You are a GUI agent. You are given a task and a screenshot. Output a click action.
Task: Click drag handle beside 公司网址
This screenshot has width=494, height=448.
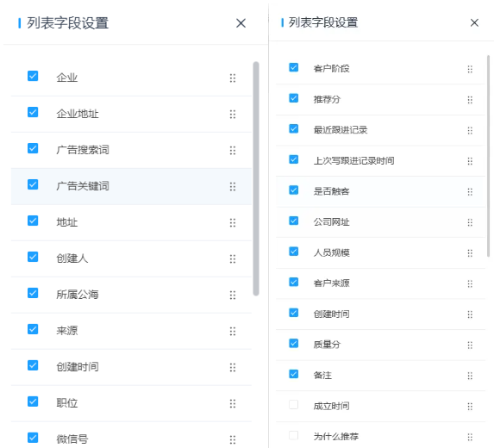pos(470,223)
